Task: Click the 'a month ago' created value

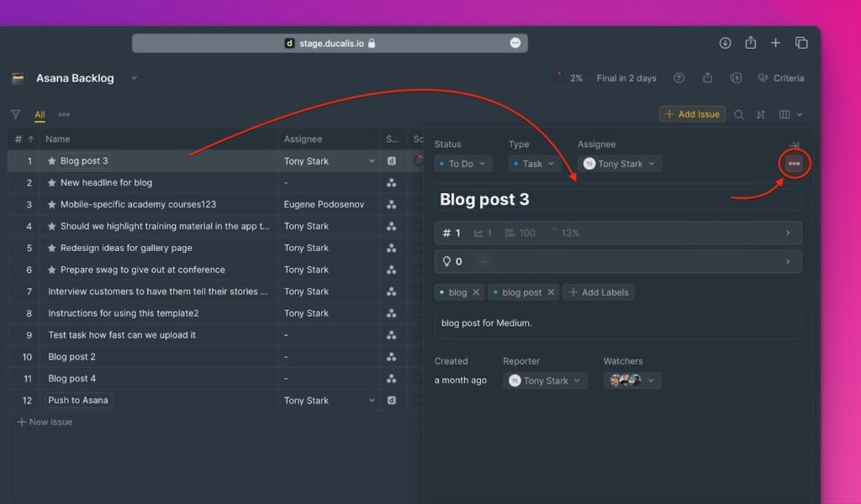Action: click(x=460, y=380)
